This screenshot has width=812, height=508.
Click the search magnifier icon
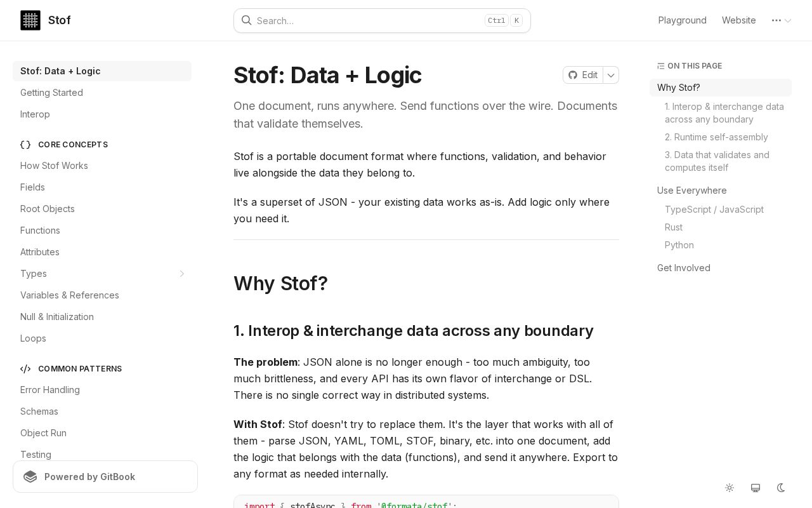click(246, 20)
